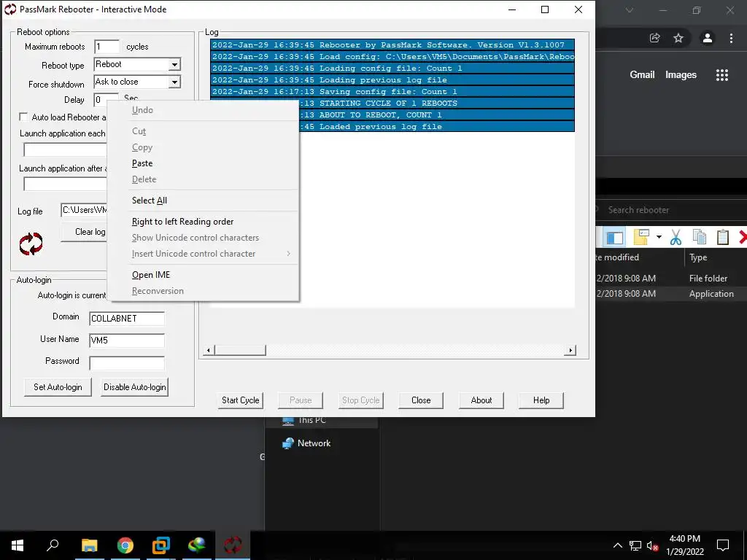Viewport: 747px width, 560px height.
Task: Click the Password input field
Action: (x=127, y=363)
